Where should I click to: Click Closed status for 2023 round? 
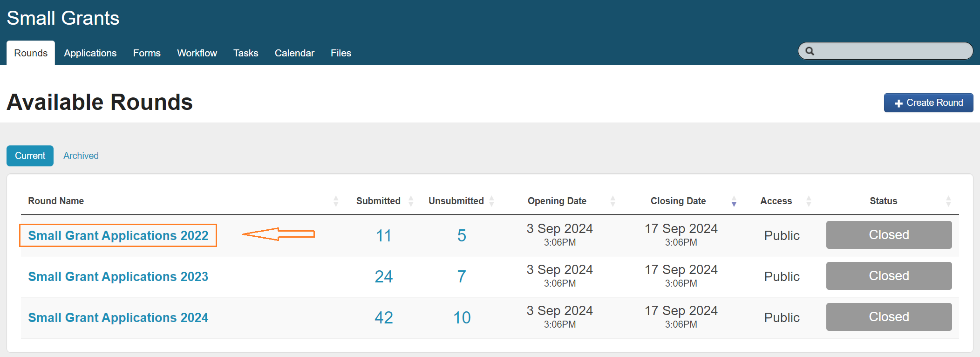coord(889,276)
